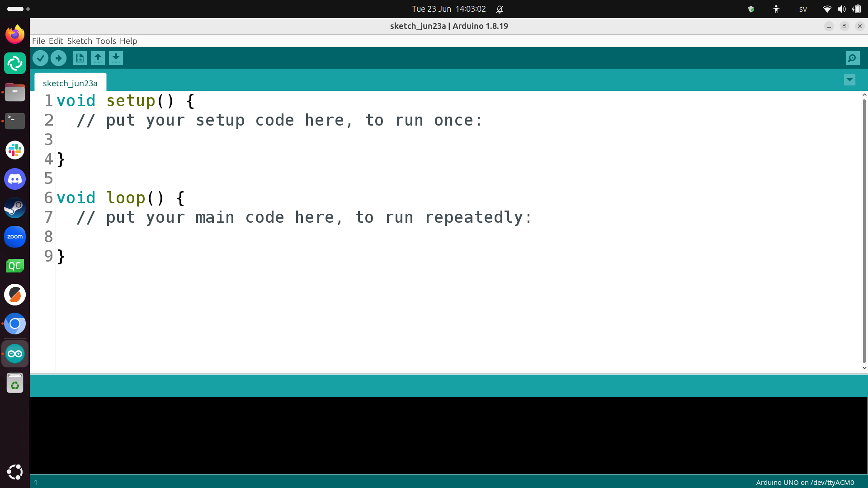Click the closing brace on line 4
This screenshot has height=488, width=868.
click(61, 159)
